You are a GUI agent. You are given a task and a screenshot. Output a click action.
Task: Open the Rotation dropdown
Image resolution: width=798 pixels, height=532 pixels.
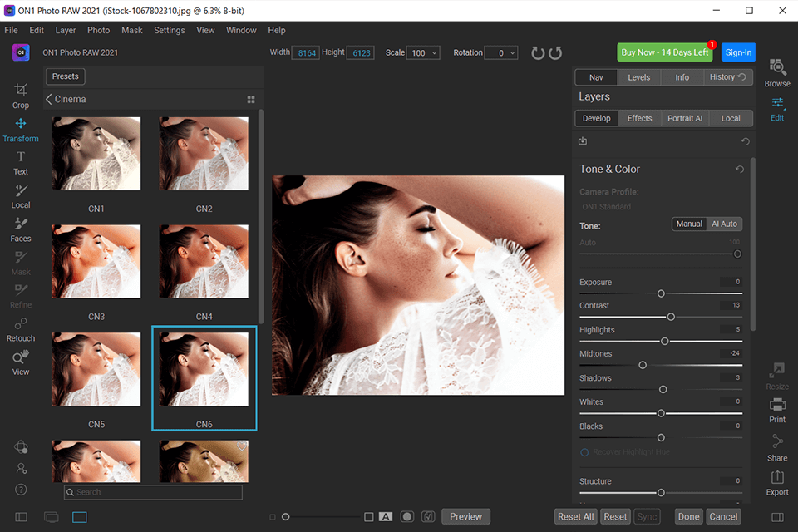(501, 53)
